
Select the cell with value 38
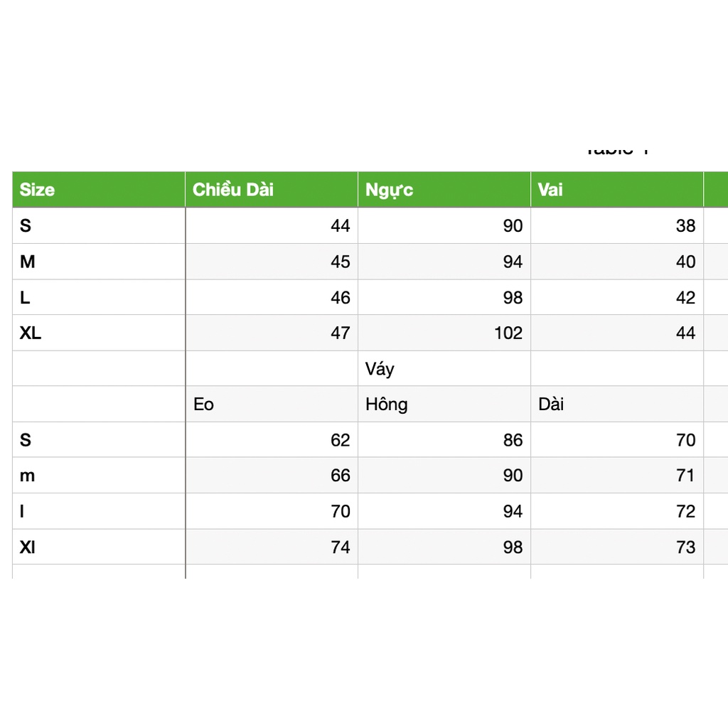click(x=617, y=225)
